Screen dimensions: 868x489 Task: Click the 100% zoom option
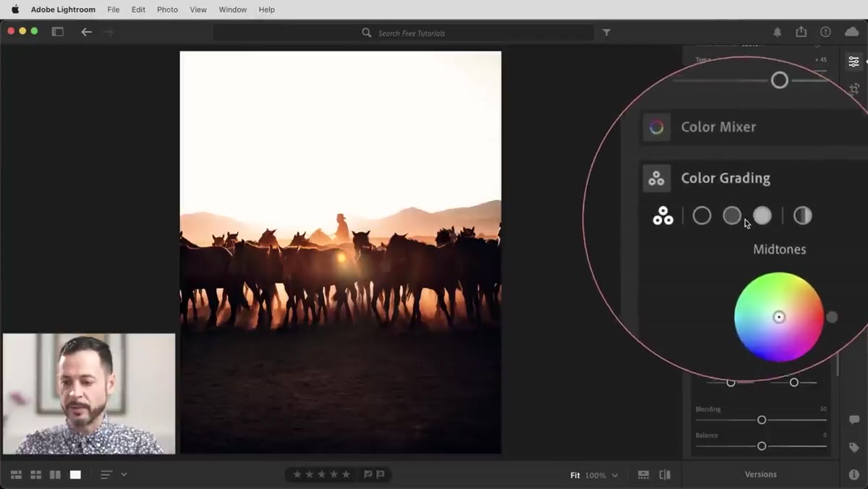click(x=595, y=475)
